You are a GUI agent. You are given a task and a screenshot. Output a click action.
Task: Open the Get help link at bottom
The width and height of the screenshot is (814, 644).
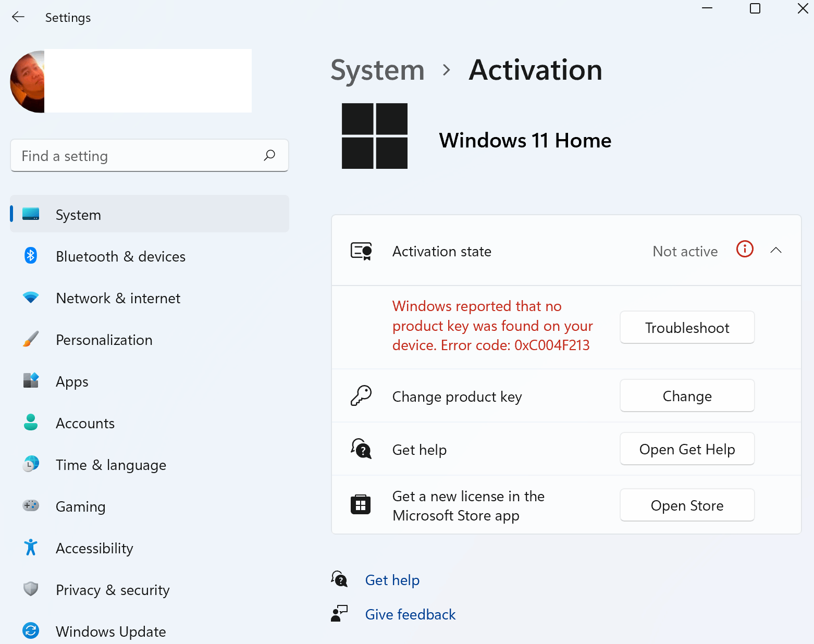[x=392, y=580]
